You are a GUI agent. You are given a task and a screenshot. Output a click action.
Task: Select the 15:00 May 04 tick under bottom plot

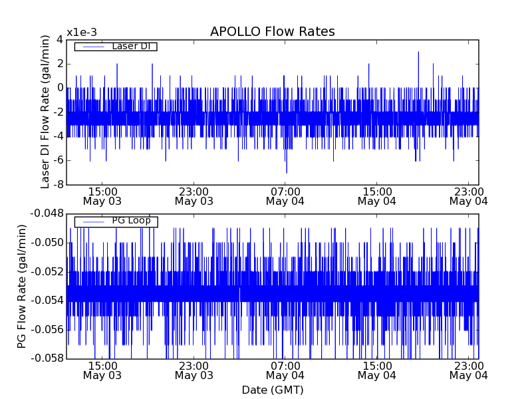(377, 370)
